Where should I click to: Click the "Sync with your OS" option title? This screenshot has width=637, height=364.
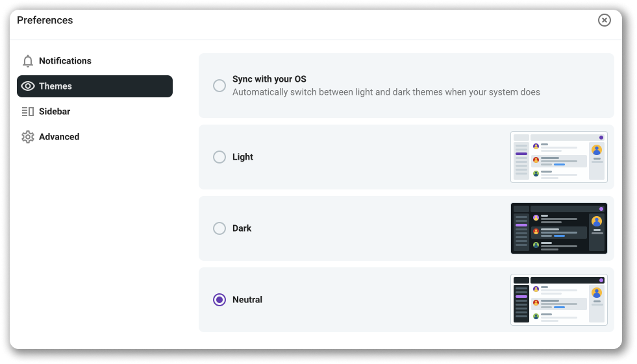(x=269, y=79)
